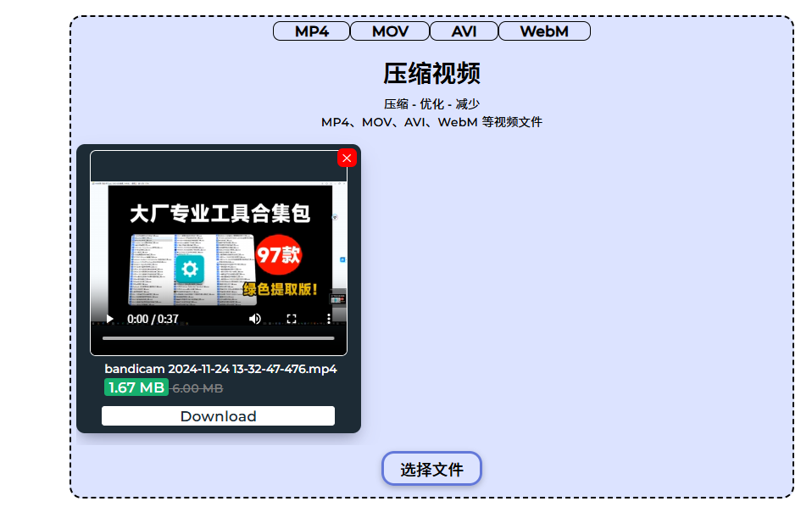The width and height of the screenshot is (812, 518).
Task: Select the WebM format tab
Action: coord(543,31)
